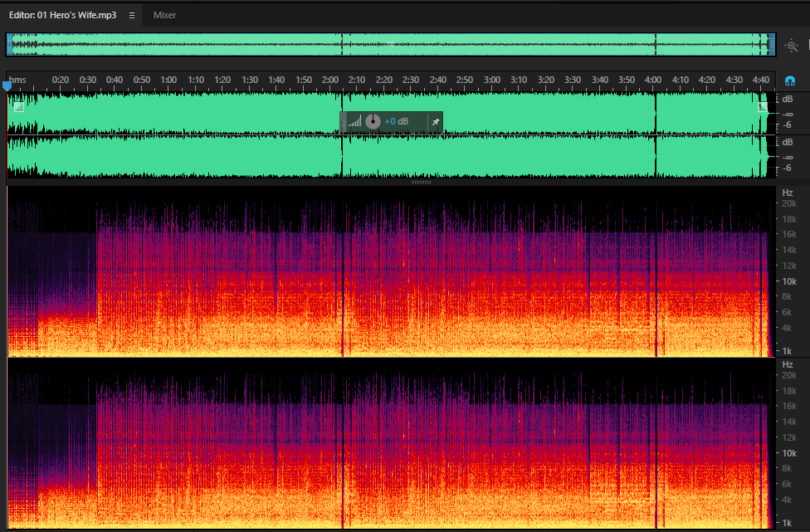The height and width of the screenshot is (532, 810).
Task: Click the '20k' label on the upper spectrogram
Action: 789,204
